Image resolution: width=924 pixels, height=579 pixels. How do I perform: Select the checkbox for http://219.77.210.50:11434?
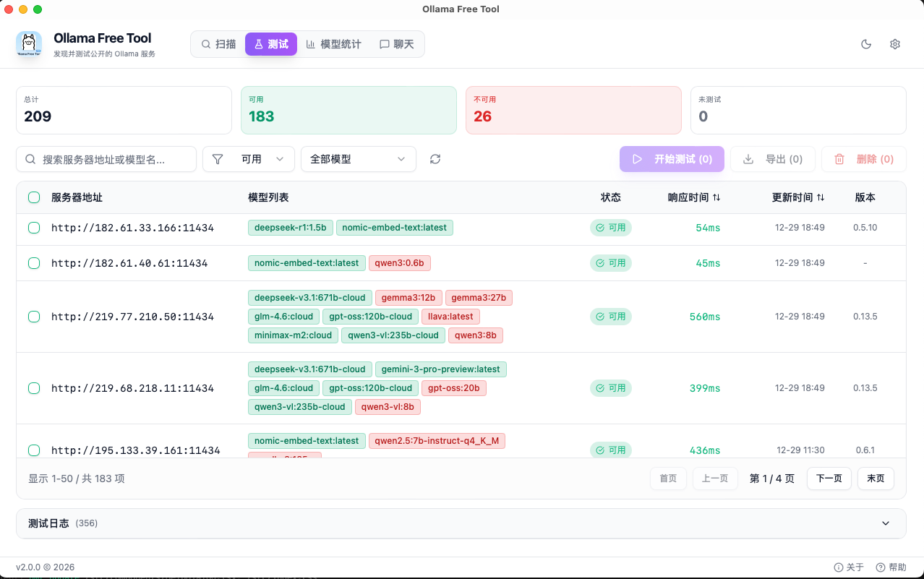click(x=34, y=317)
